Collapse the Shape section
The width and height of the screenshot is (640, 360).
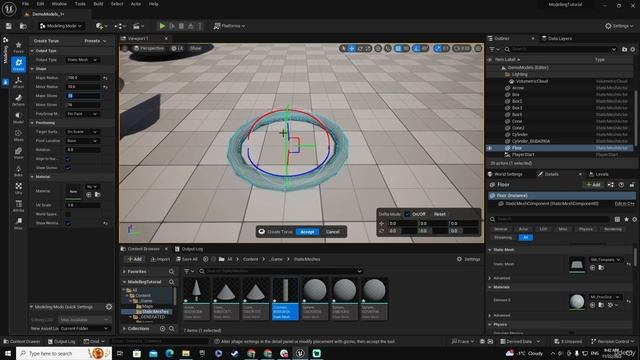32,69
